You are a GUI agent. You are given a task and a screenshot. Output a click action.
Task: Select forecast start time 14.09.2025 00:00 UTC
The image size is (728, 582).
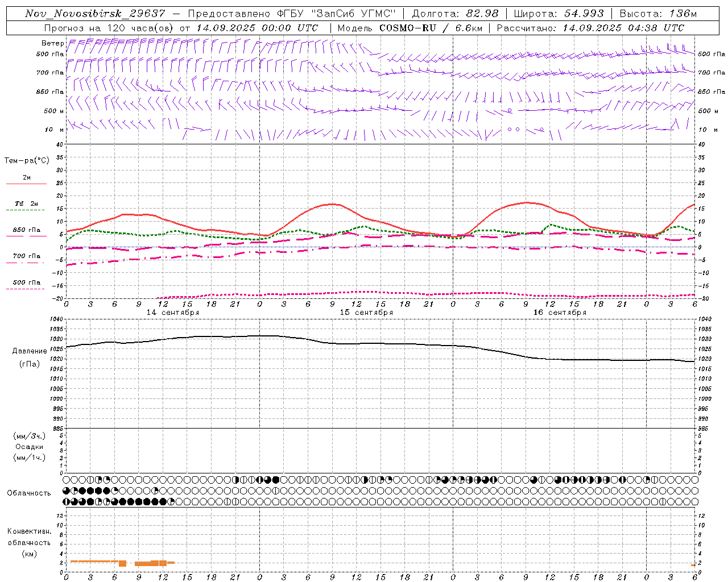(257, 28)
